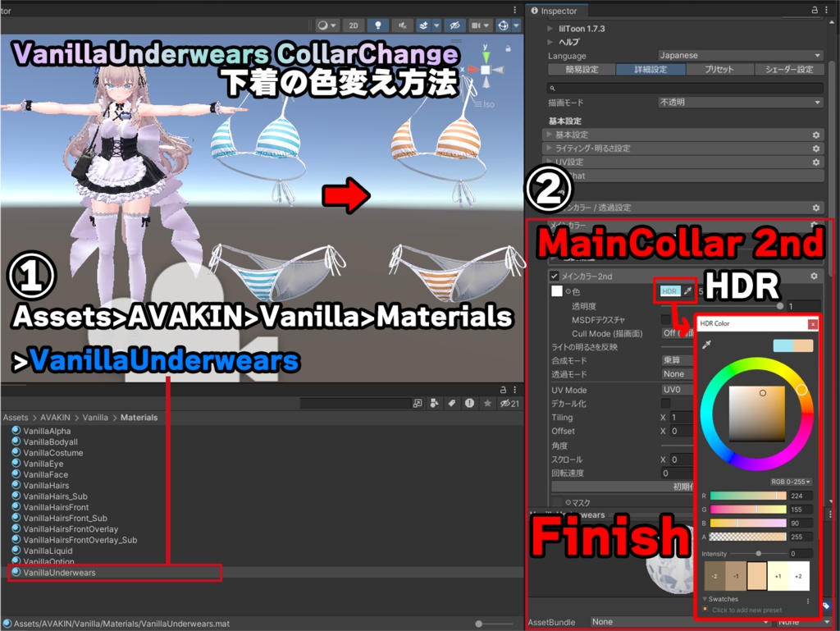
Task: Toggle the デカール化 checkbox
Action: (665, 403)
